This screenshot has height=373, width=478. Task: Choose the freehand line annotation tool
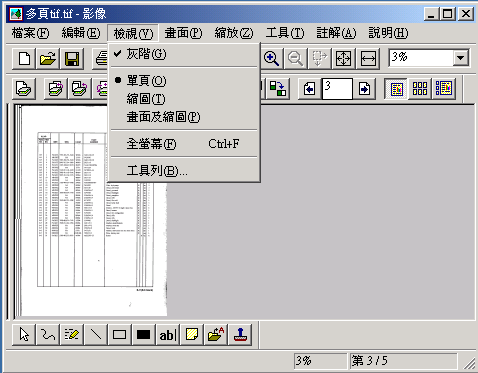point(48,334)
